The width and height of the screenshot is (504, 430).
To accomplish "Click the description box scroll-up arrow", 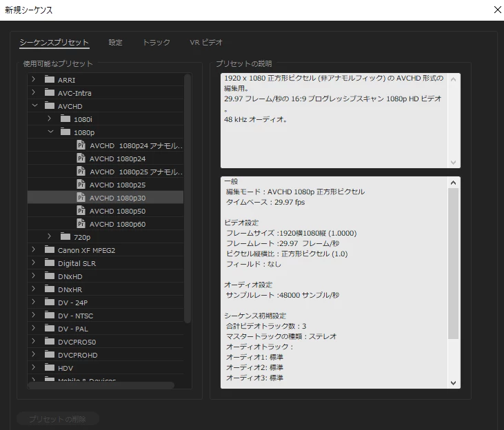I will [x=453, y=79].
